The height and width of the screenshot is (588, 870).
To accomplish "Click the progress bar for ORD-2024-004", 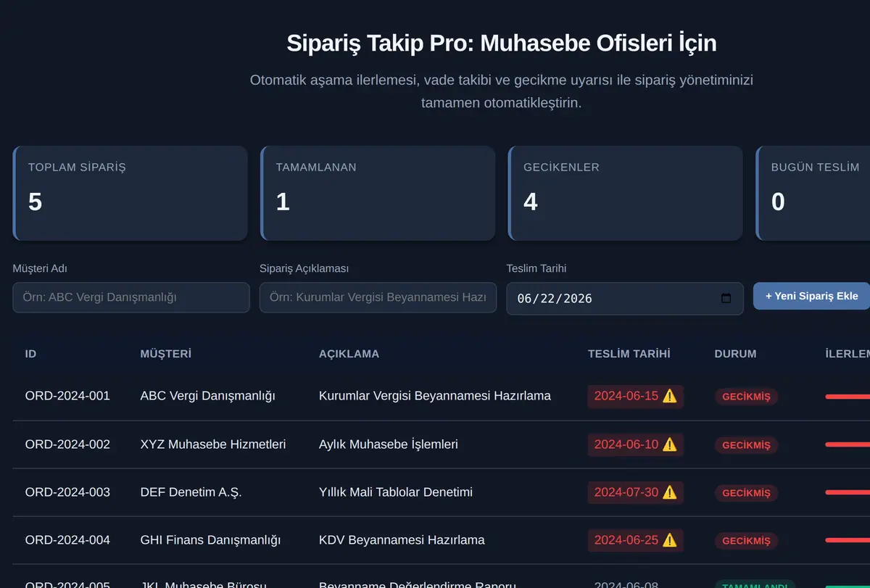I will 848,540.
